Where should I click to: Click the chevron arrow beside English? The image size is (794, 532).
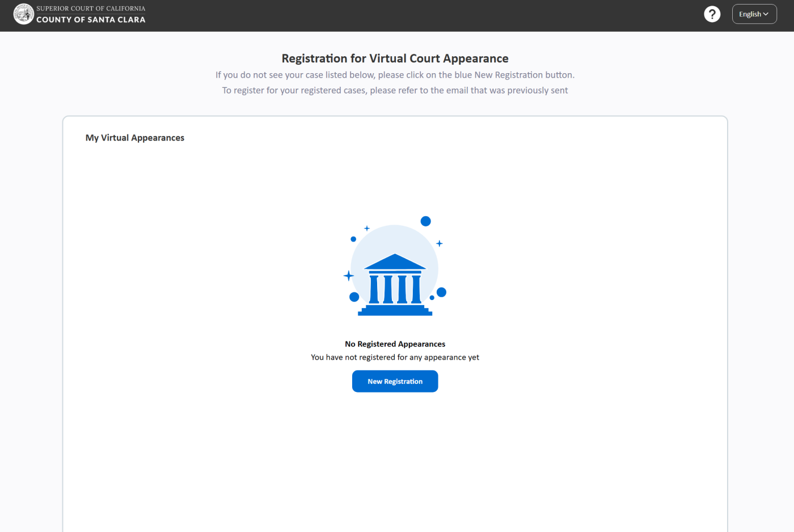click(x=766, y=14)
